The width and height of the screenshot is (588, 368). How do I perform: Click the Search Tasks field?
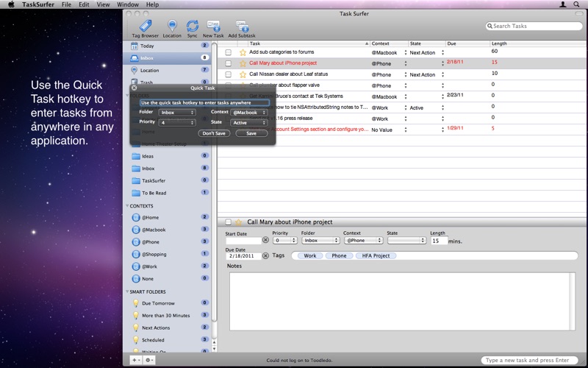coord(534,26)
